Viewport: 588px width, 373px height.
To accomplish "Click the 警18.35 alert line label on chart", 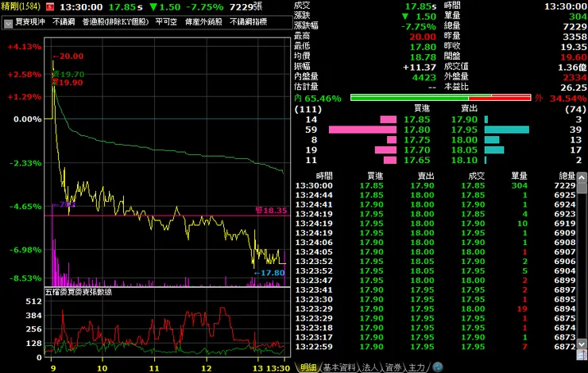I will [x=271, y=210].
